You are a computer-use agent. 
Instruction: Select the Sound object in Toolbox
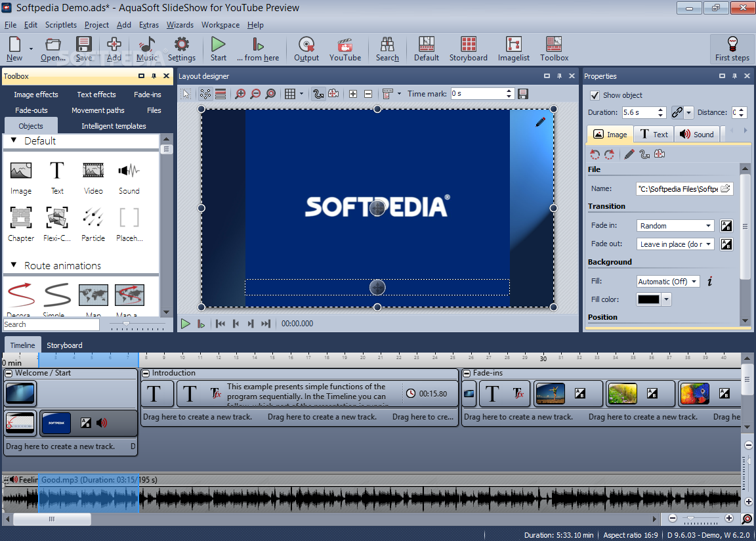129,178
